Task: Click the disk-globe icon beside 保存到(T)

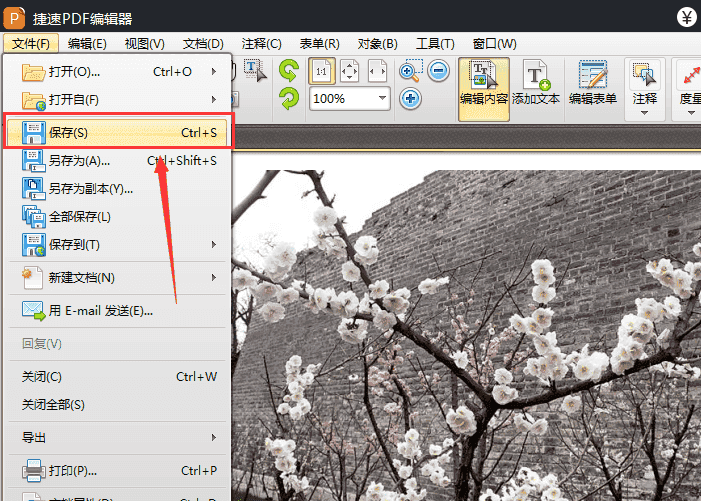Action: (x=34, y=244)
